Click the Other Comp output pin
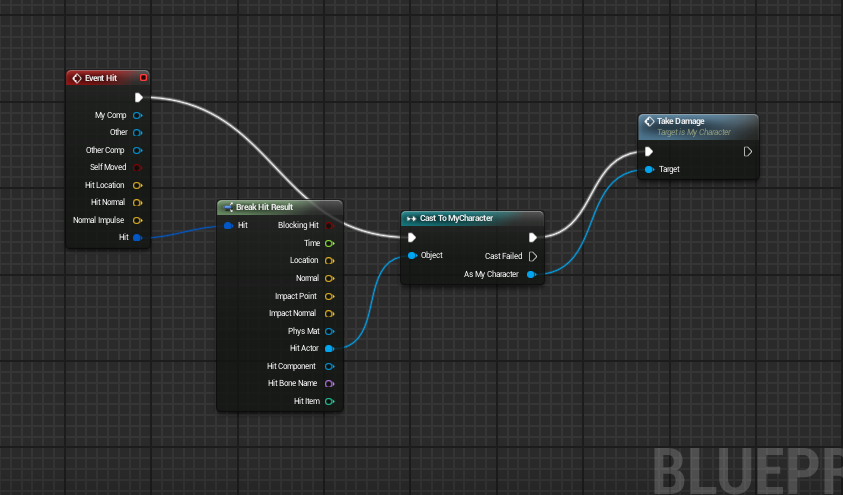This screenshot has width=843, height=495. [x=138, y=150]
